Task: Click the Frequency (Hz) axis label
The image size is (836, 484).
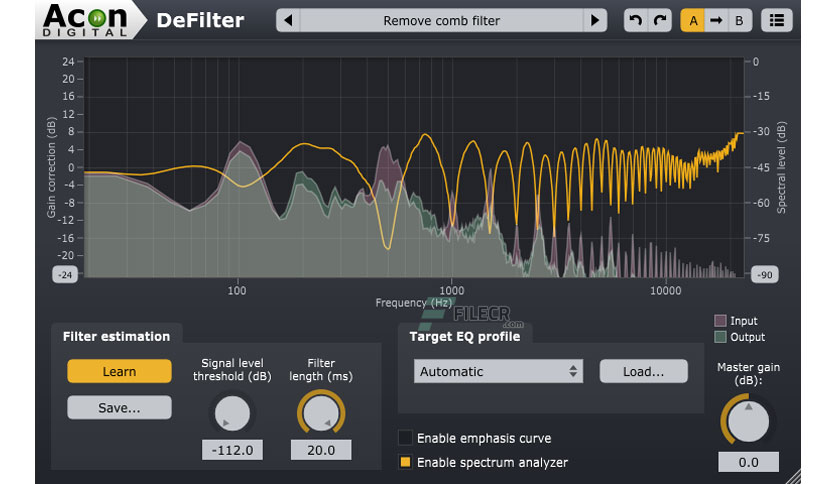Action: tap(413, 303)
